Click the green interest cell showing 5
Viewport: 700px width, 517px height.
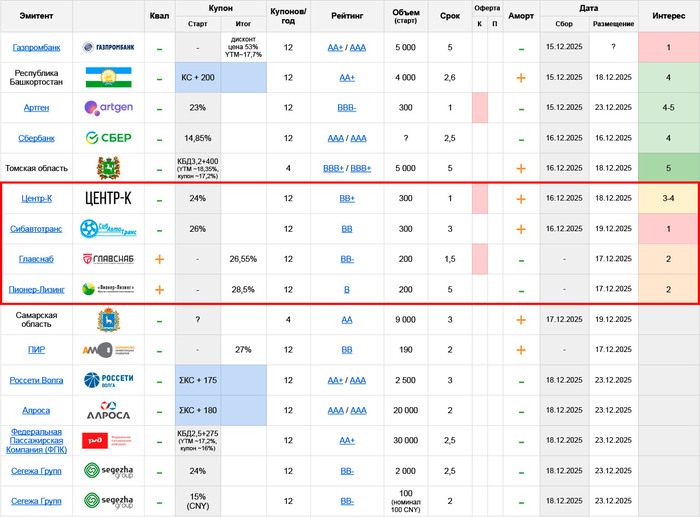(669, 168)
